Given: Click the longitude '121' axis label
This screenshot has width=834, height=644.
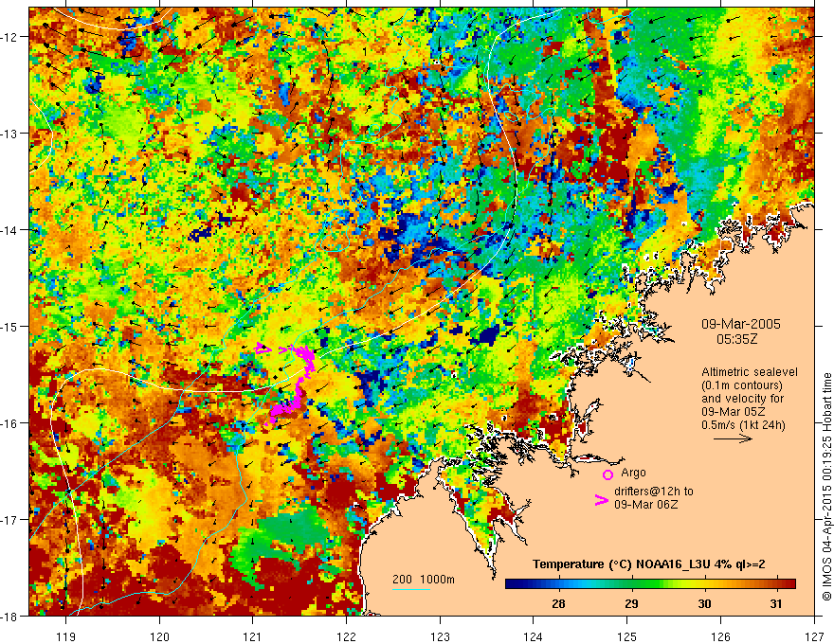Looking at the screenshot, I should pos(252,636).
